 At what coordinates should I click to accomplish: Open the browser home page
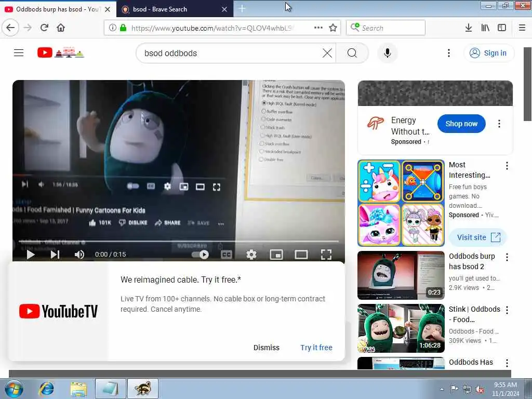[x=61, y=28]
